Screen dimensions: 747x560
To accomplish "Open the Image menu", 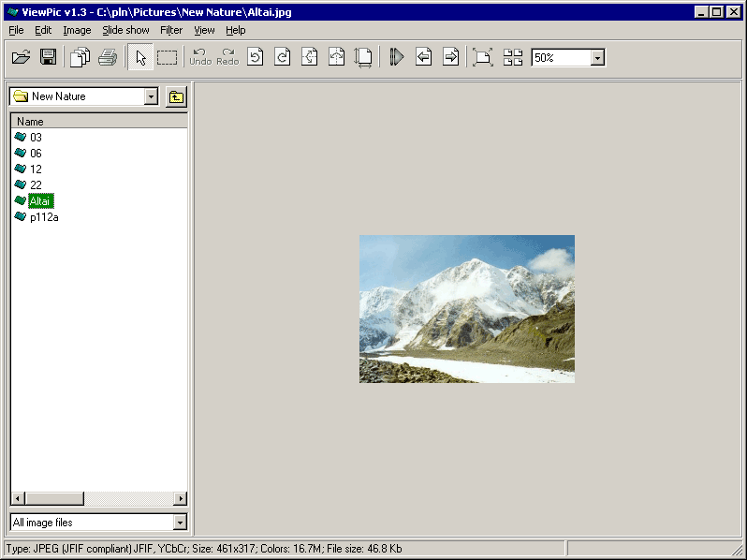I will pos(77,30).
